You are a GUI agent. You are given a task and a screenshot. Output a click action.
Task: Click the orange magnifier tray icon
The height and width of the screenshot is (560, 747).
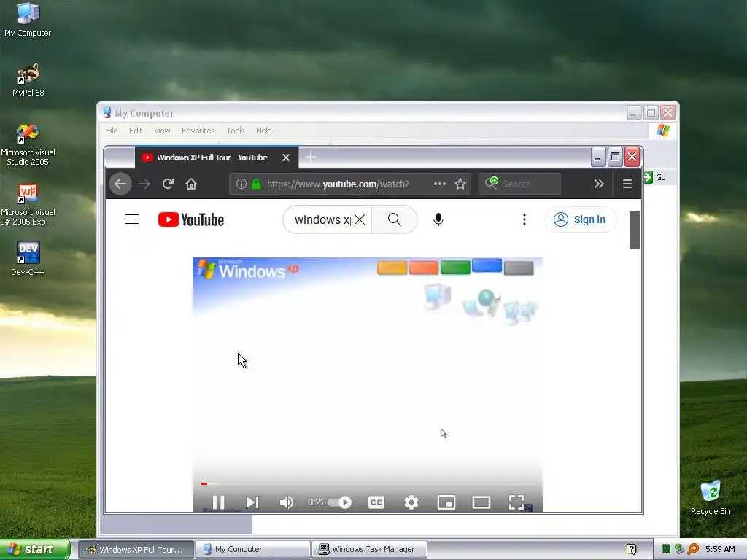pos(694,549)
